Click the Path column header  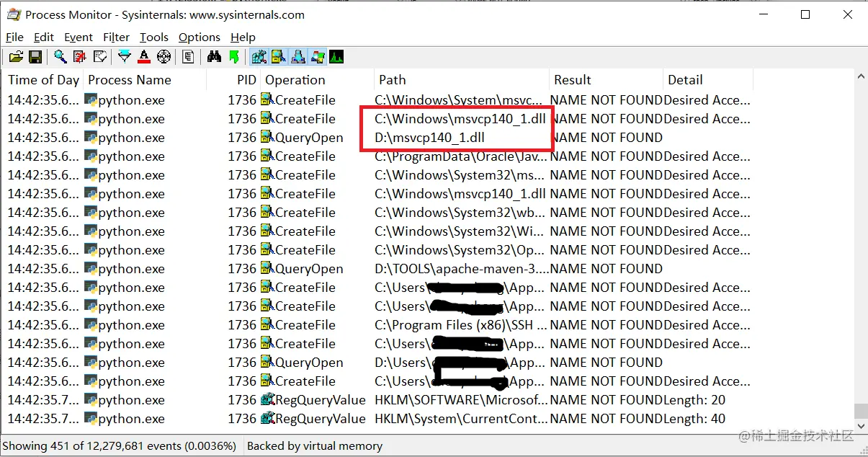462,80
